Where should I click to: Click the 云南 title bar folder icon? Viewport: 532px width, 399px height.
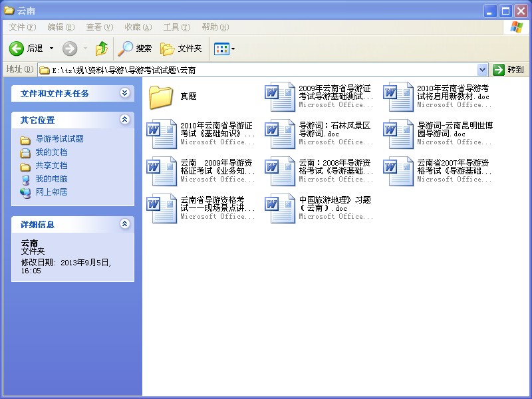click(x=9, y=11)
